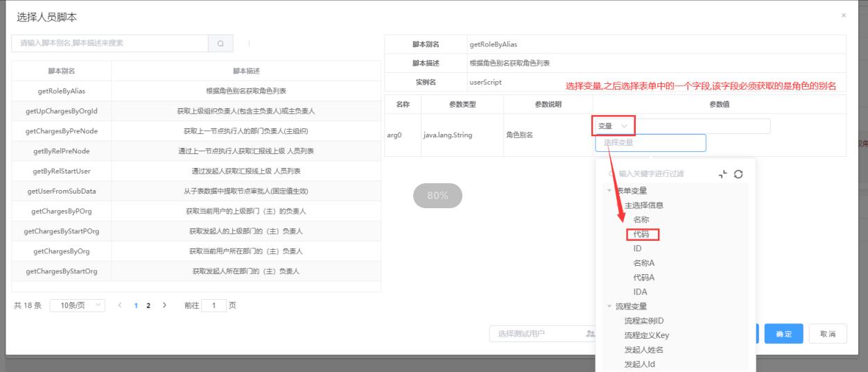The width and height of the screenshot is (868, 372).
Task: Refresh the variable tree list
Action: coord(738,174)
